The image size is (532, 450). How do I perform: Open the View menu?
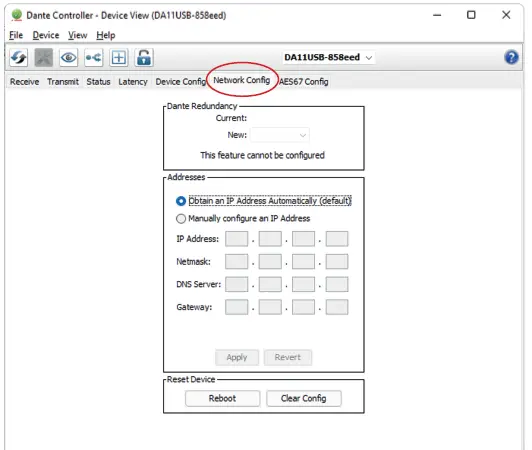point(78,35)
